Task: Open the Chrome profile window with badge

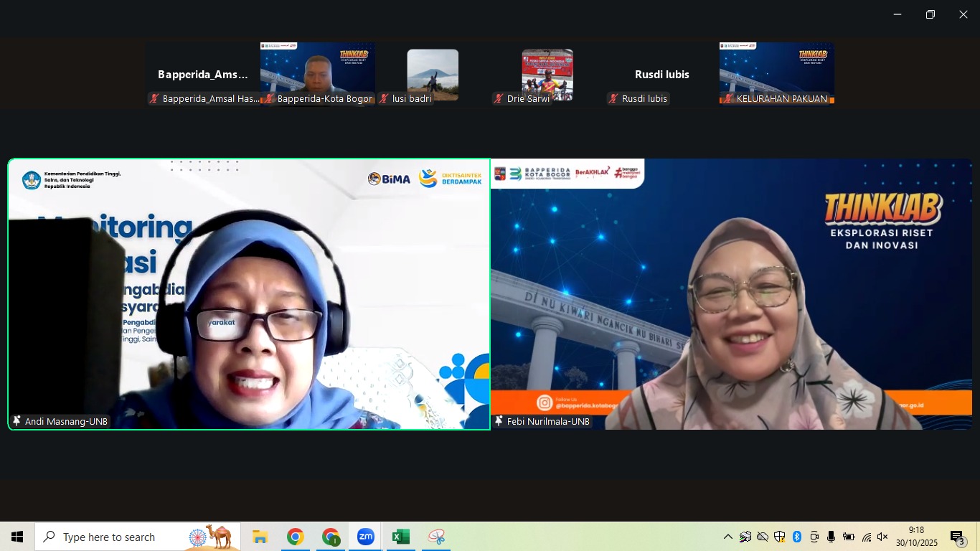Action: pos(331,537)
